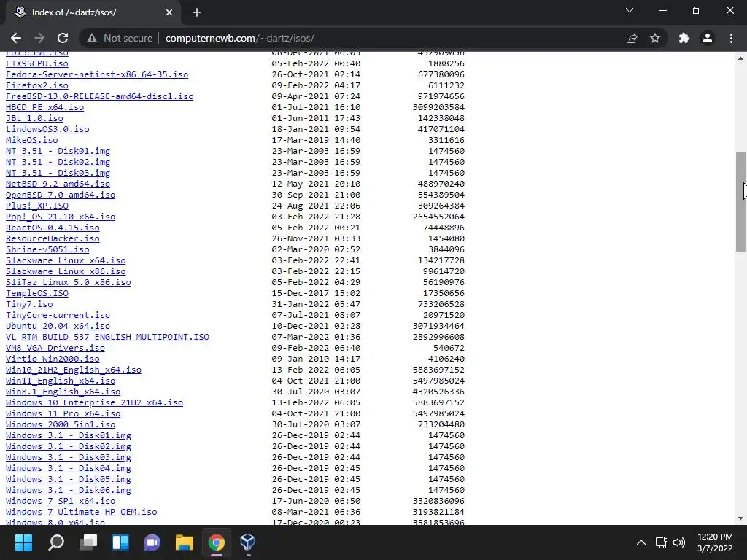Click the Chrome taskbar icon

coord(216,542)
